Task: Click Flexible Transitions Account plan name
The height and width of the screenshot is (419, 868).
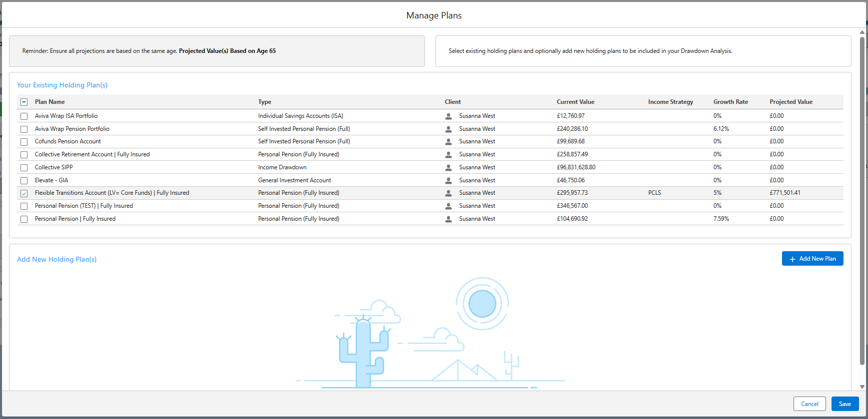Action: (x=112, y=193)
